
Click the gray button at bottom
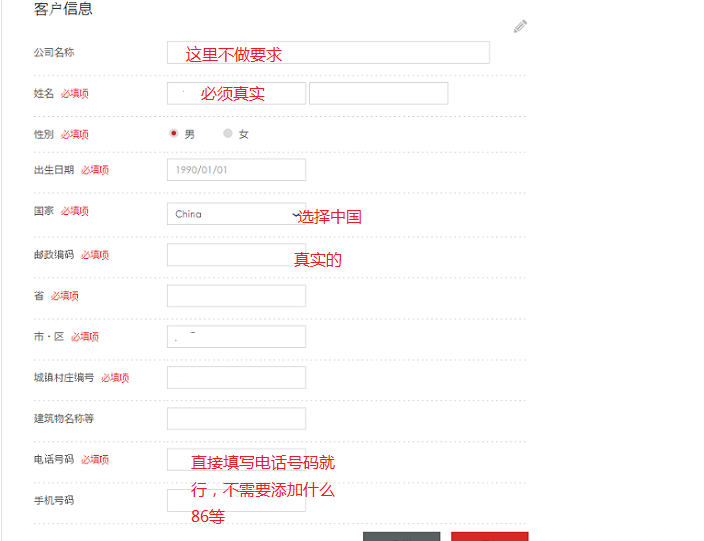401,537
